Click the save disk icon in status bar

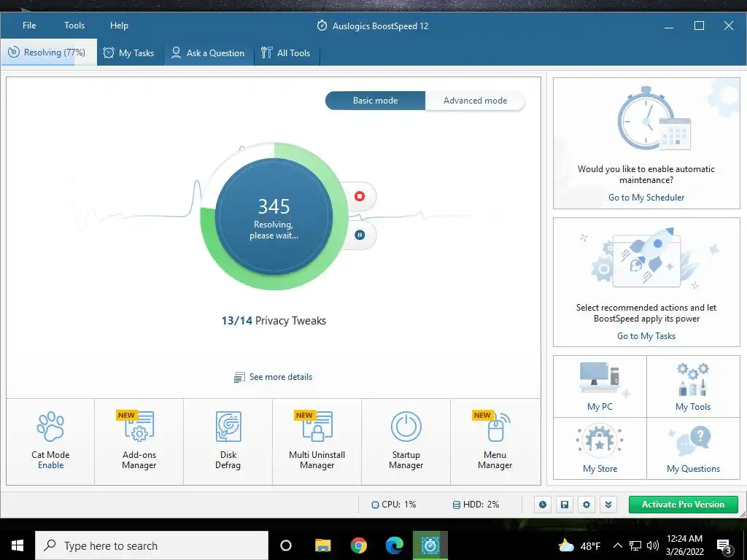click(x=565, y=505)
